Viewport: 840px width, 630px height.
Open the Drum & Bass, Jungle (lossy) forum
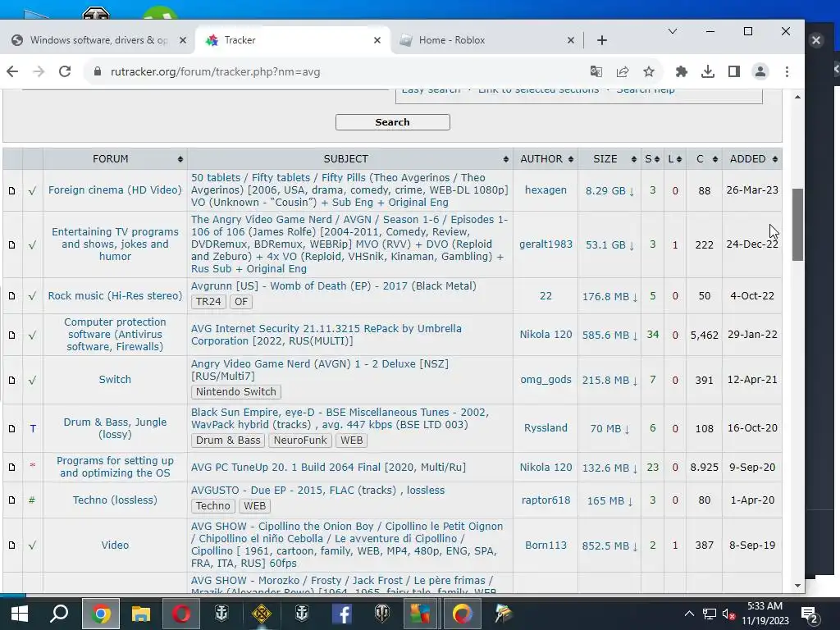click(115, 428)
